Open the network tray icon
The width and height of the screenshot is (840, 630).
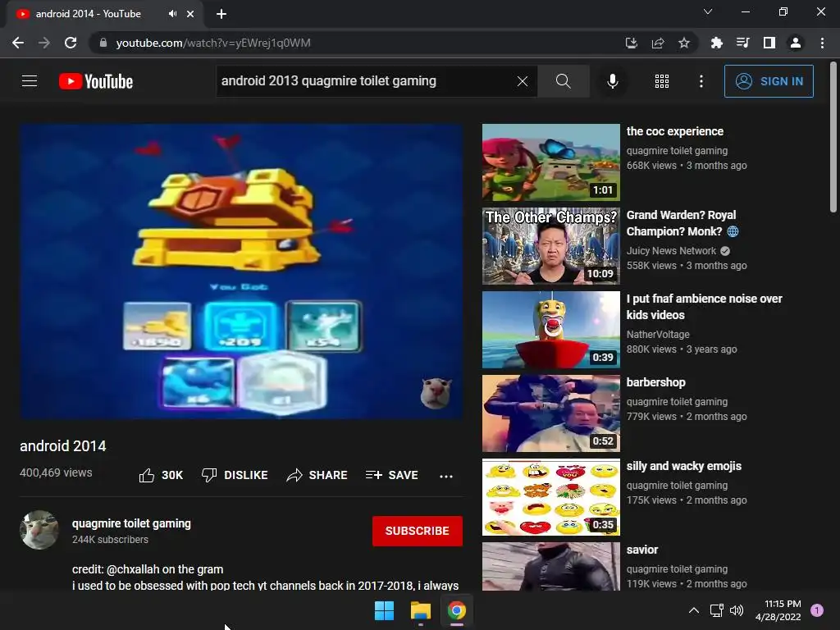point(717,610)
